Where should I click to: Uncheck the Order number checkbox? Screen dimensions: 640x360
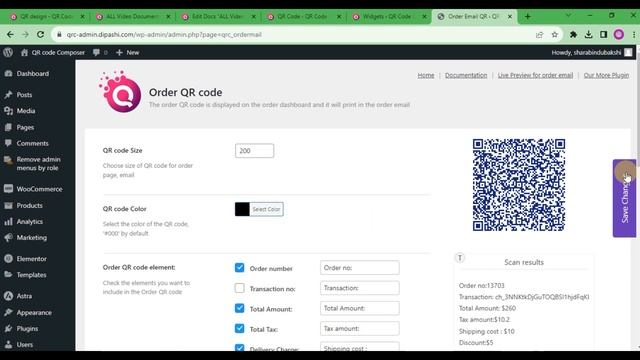tap(240, 268)
